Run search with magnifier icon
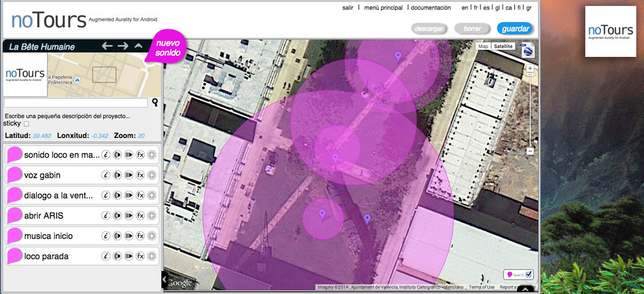This screenshot has height=294, width=644. 155,102
